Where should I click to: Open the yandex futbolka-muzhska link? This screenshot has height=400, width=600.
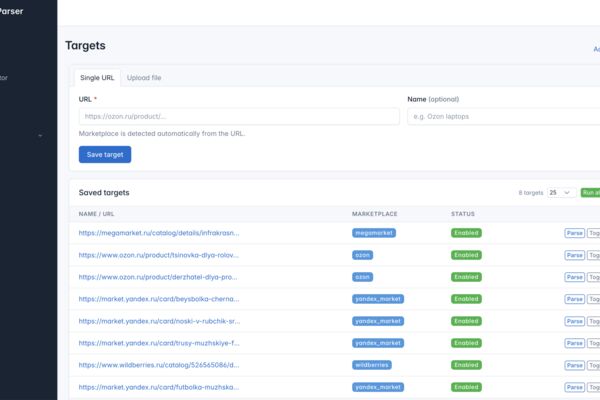[159, 387]
